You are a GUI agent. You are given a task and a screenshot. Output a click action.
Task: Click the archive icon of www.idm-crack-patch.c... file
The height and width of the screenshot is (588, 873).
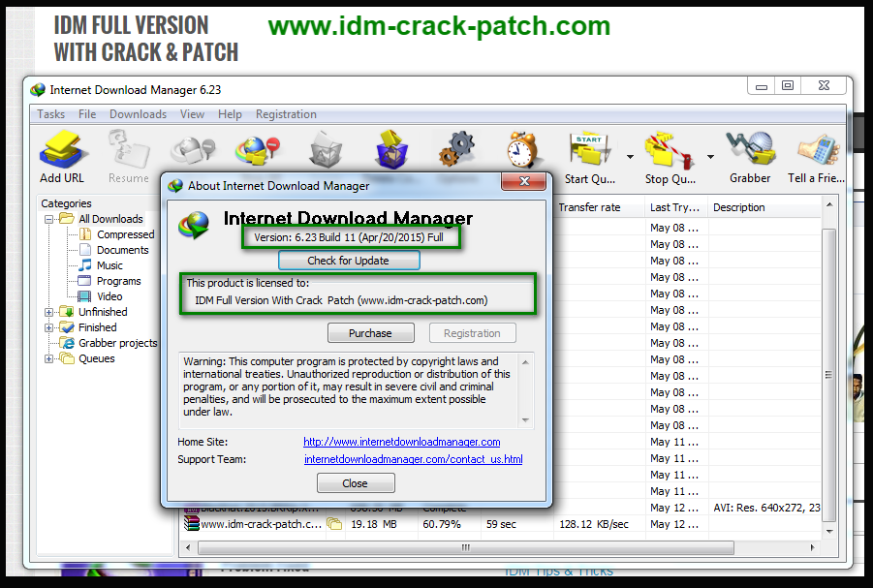pos(192,524)
